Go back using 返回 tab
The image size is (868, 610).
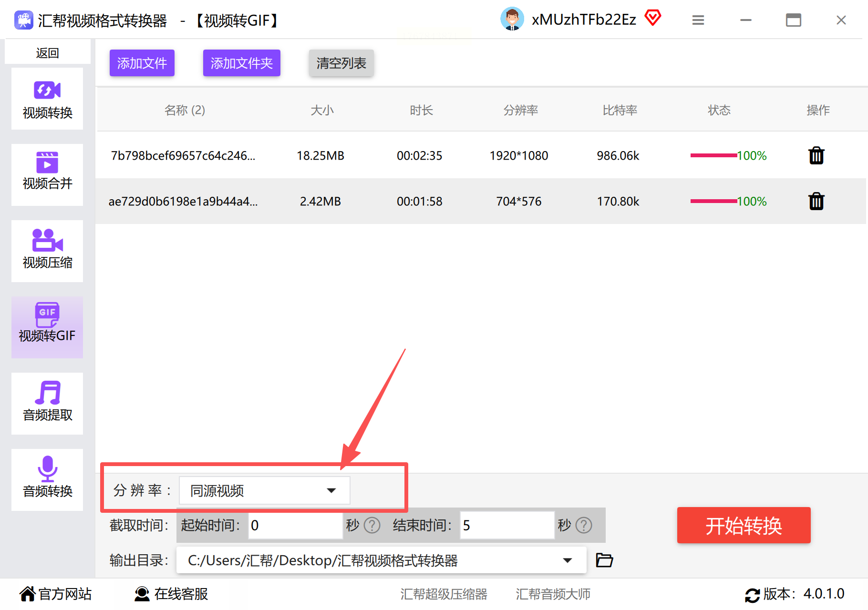[47, 52]
